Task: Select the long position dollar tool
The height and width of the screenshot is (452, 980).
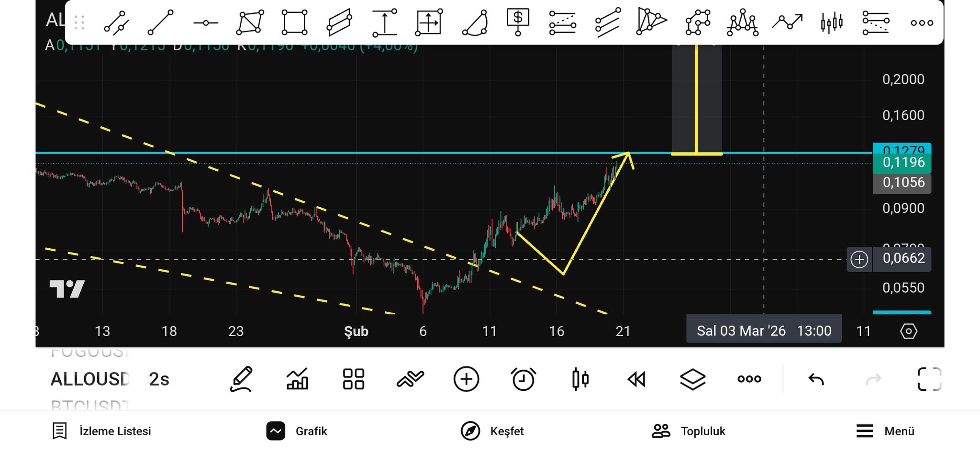Action: (x=518, y=22)
